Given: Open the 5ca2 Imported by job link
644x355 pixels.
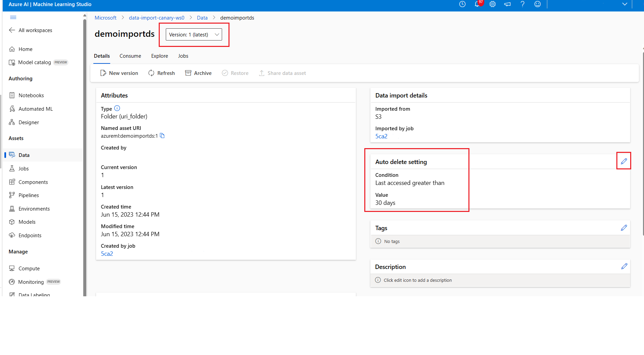Looking at the screenshot, I should [x=381, y=136].
